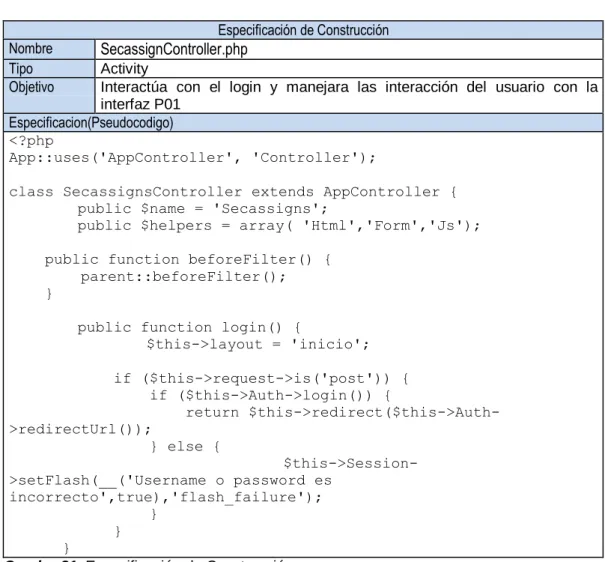Click the 'public function beforeFilter()' line
This screenshot has width=605, height=562.
[188, 260]
